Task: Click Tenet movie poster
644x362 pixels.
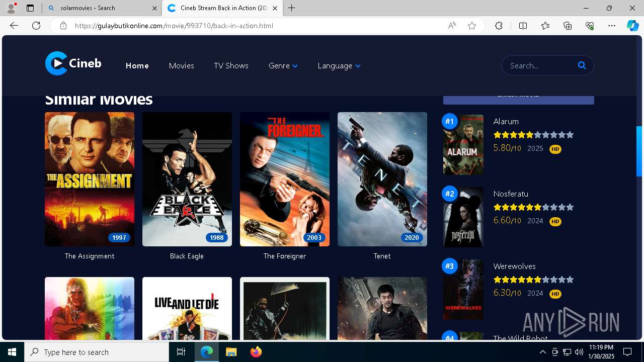Action: click(382, 179)
